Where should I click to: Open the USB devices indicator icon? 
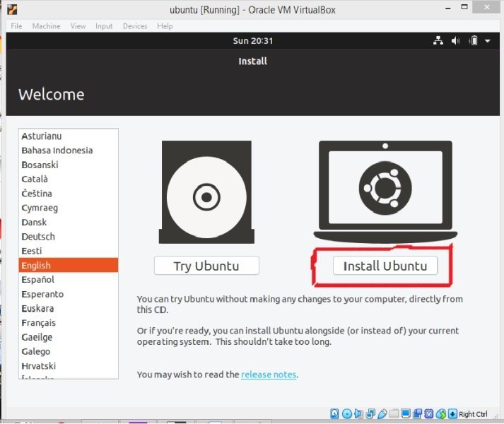382,413
